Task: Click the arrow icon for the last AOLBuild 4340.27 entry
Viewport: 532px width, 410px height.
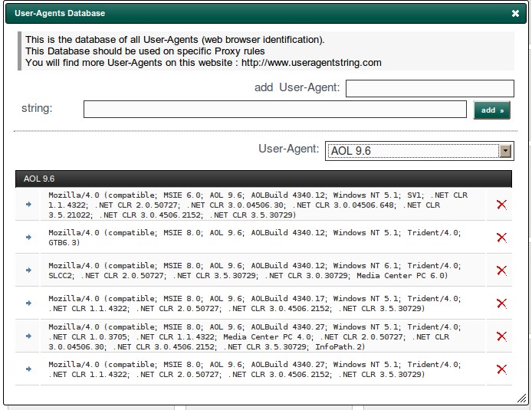Action: [28, 369]
